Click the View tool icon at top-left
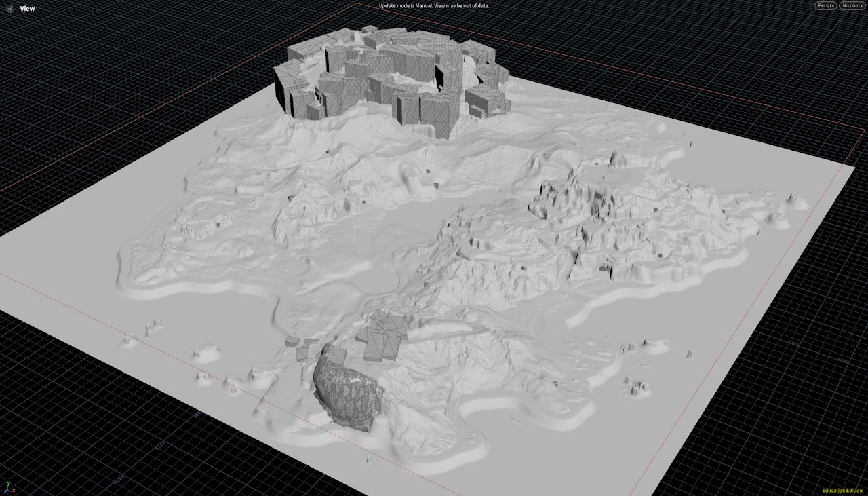 [9, 9]
